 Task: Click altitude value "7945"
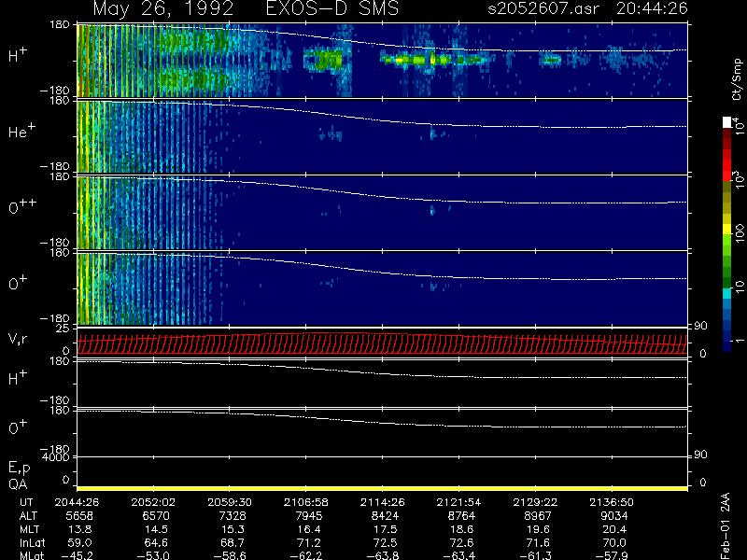coord(309,516)
